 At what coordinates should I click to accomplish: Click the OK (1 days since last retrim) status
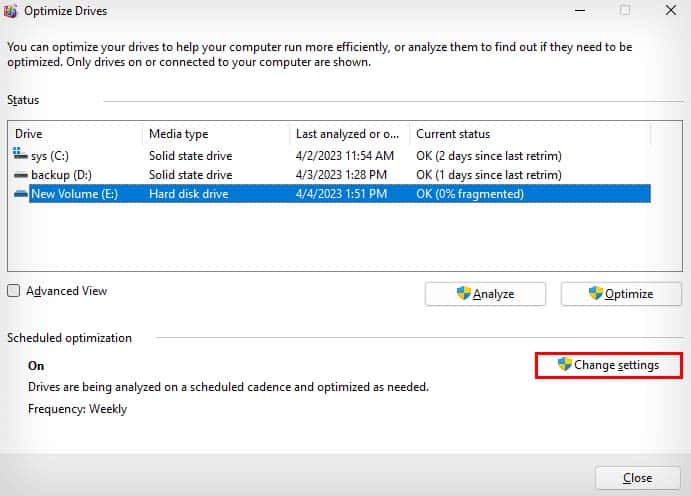[x=489, y=175]
